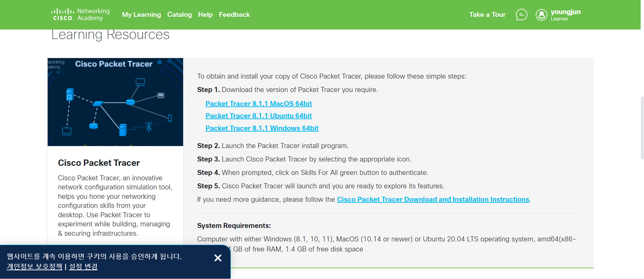Close the cookie consent banner

[x=218, y=258]
